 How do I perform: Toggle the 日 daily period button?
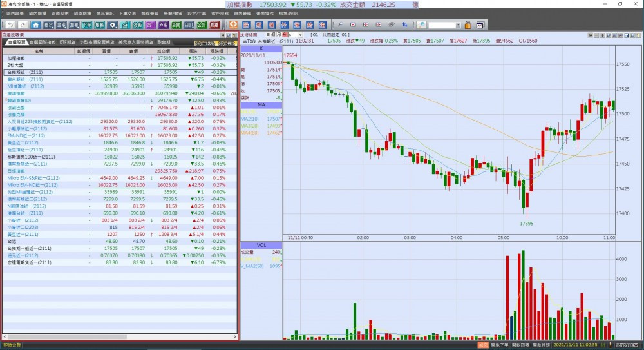(x=269, y=34)
